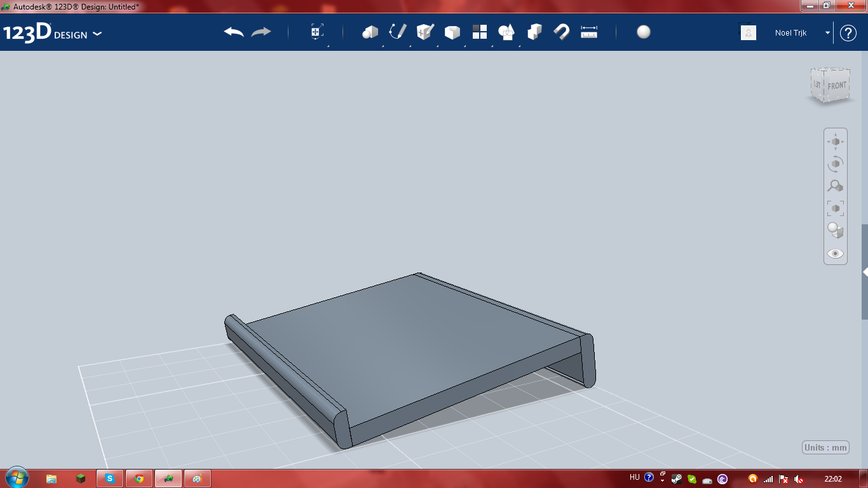Viewport: 868px width, 488px height.
Task: Open Paint from the taskbar
Action: [x=198, y=478]
